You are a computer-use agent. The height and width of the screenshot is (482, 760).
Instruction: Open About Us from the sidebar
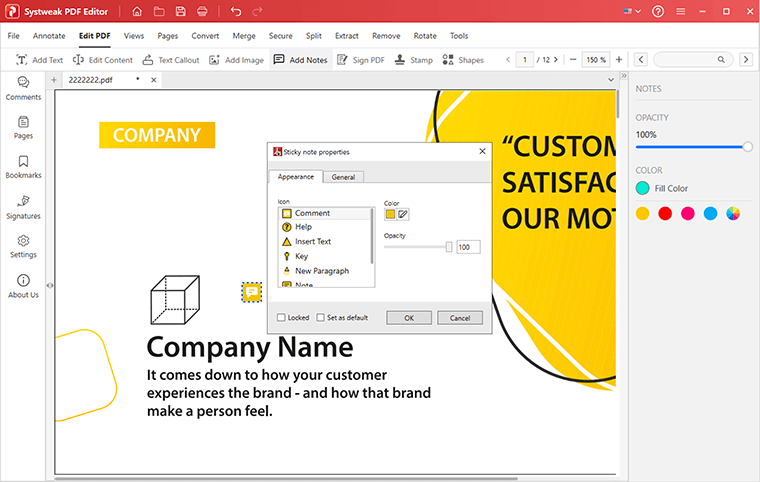pos(23,286)
